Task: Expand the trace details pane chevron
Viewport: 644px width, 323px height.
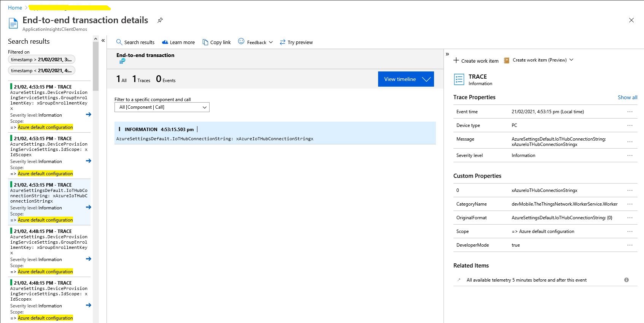Action: tap(447, 54)
